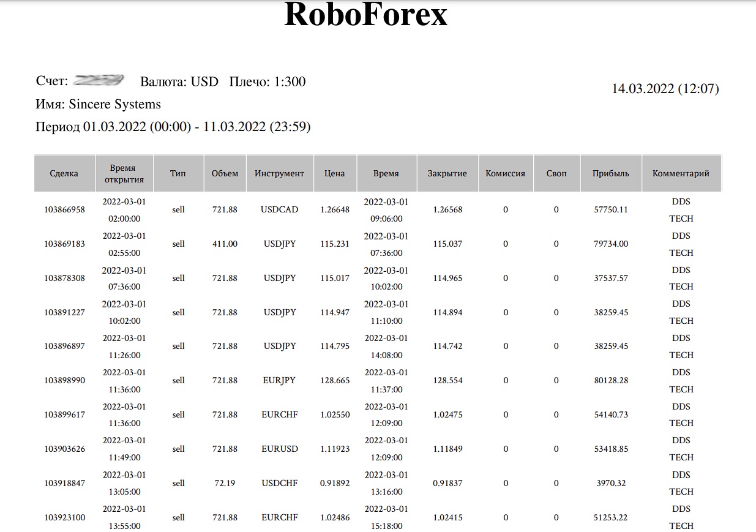The image size is (756, 532).
Task: Select deal number 103869183
Action: pos(64,244)
